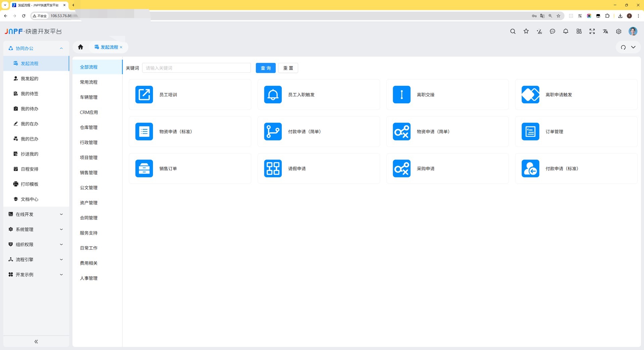The image size is (644, 350).
Task: Click the 员工培训 workflow icon
Action: point(144,95)
